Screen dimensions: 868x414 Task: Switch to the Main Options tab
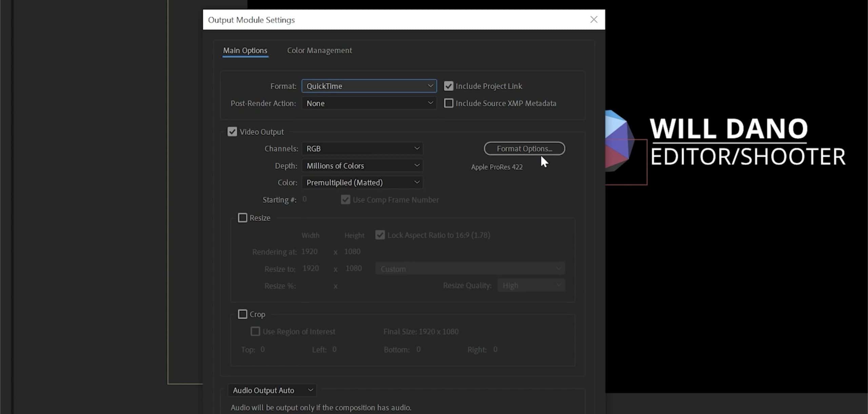pyautogui.click(x=245, y=51)
